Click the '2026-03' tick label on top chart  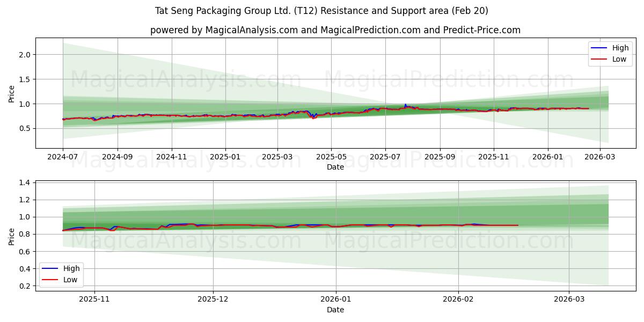[x=600, y=157]
